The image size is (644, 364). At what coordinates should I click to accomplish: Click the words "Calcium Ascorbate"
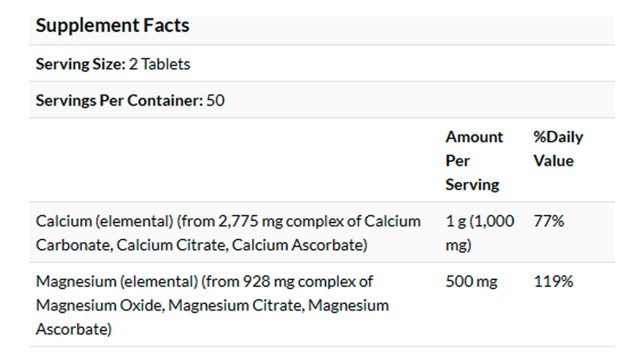(x=297, y=245)
